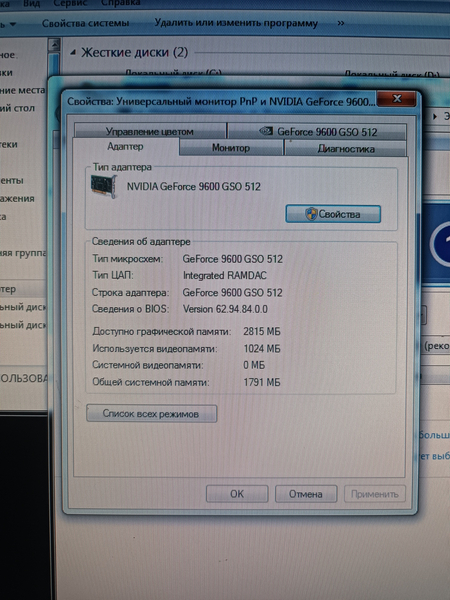Image resolution: width=450 pixels, height=600 pixels.
Task: Click the video adapter card icon
Action: pyautogui.click(x=104, y=186)
